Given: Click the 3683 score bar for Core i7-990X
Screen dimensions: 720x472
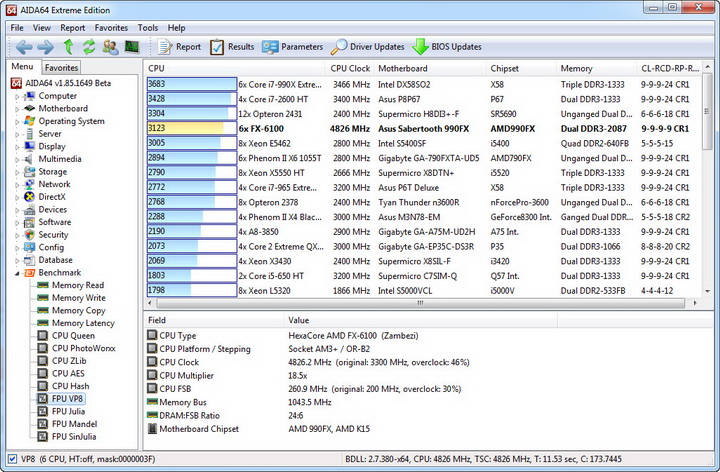Looking at the screenshot, I should click(191, 84).
